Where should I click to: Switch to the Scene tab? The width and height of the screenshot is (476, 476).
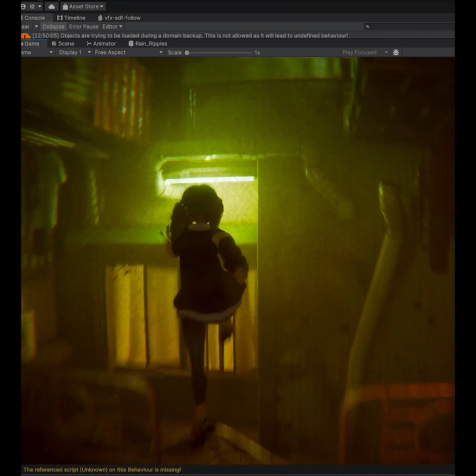[63, 44]
